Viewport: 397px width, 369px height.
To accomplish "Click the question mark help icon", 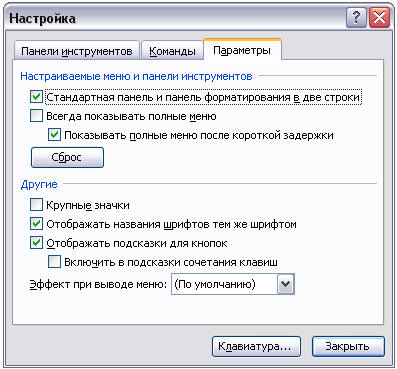I will (x=356, y=18).
